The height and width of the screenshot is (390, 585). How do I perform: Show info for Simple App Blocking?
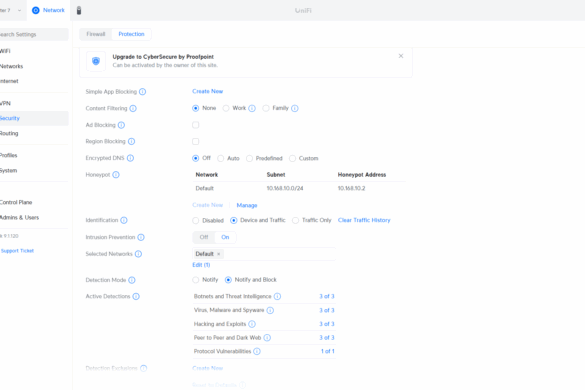[143, 92]
